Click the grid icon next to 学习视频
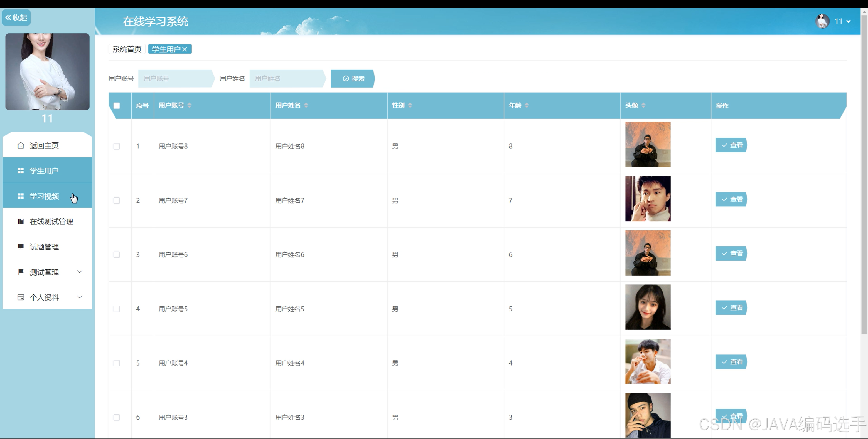 click(x=21, y=196)
